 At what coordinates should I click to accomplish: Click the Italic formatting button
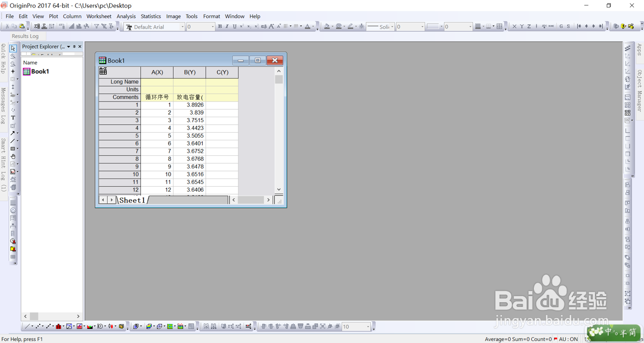pos(227,27)
